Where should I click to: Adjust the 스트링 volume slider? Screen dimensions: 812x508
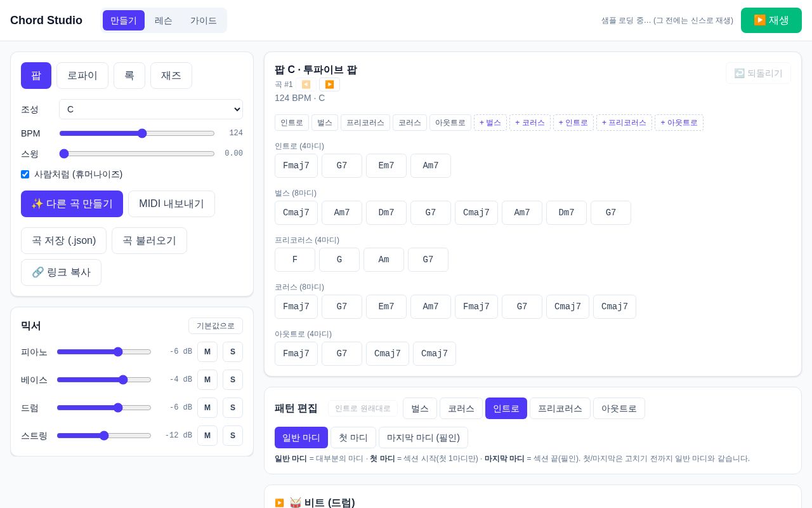point(104,436)
